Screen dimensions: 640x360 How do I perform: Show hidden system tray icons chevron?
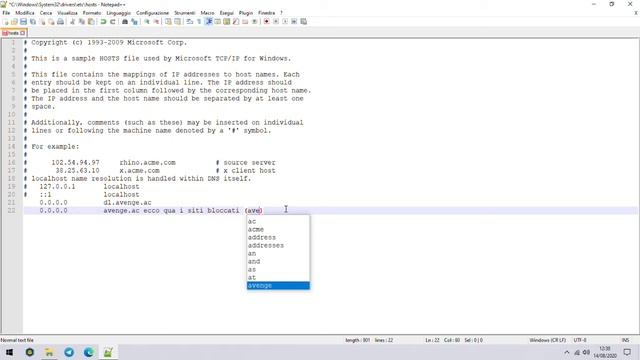coord(567,352)
